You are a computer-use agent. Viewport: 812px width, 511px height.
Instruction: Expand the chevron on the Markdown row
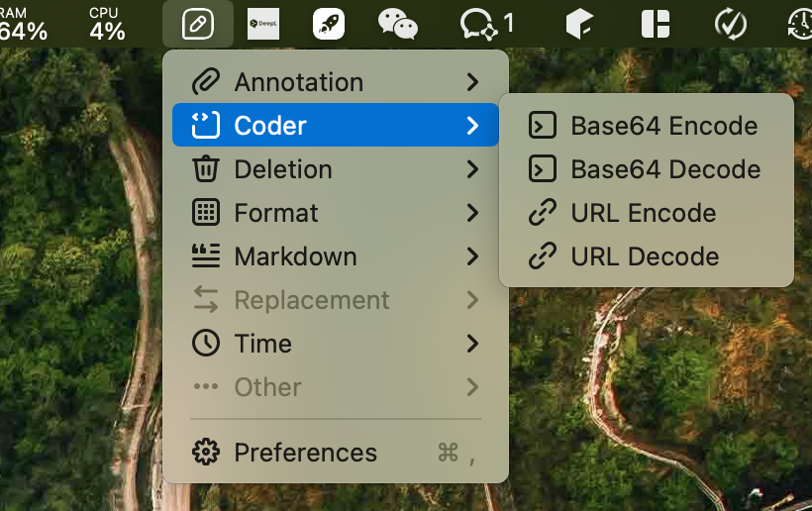(472, 255)
